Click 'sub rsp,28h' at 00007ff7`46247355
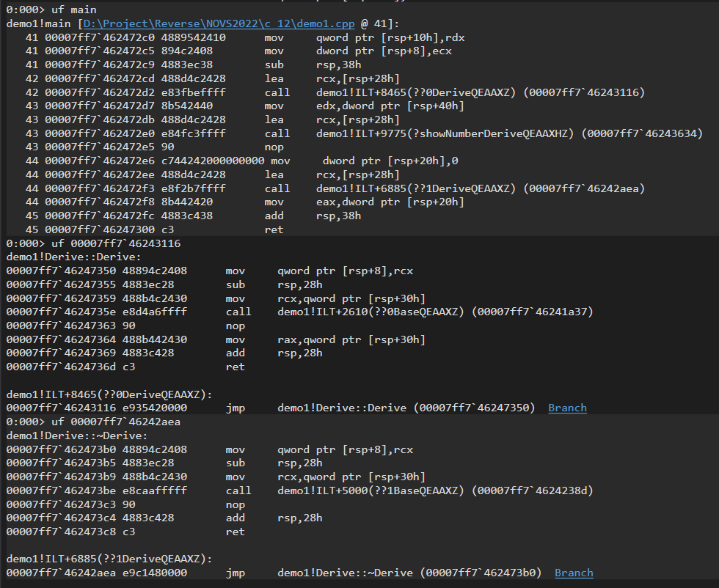 coord(274,284)
